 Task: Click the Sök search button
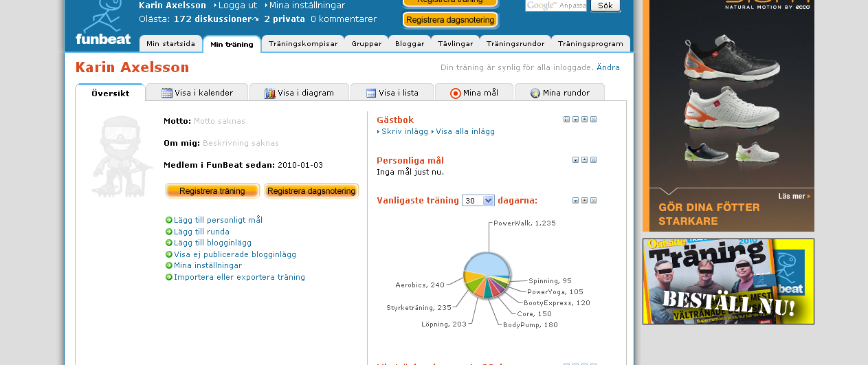point(605,5)
